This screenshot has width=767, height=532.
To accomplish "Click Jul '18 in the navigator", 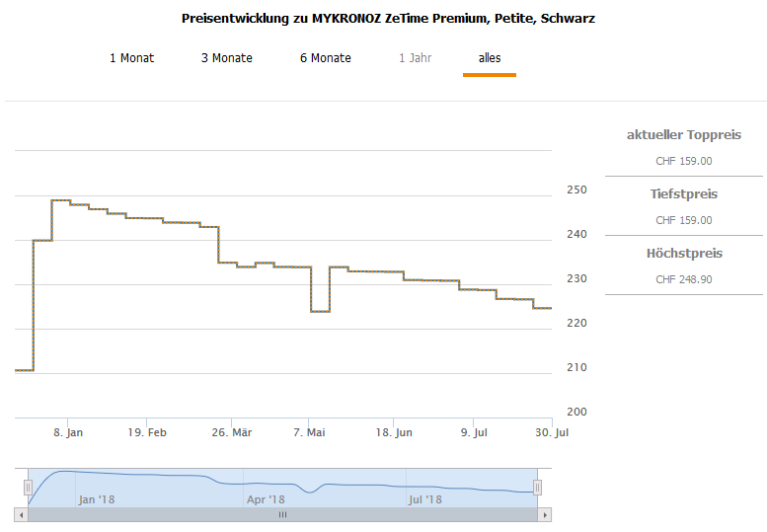I will coord(425,499).
